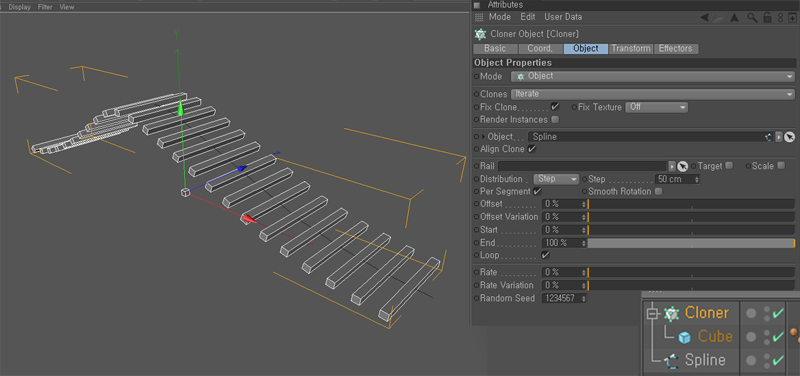Click the End slider bar
Screen dimensions: 800x376
pyautogui.click(x=691, y=243)
